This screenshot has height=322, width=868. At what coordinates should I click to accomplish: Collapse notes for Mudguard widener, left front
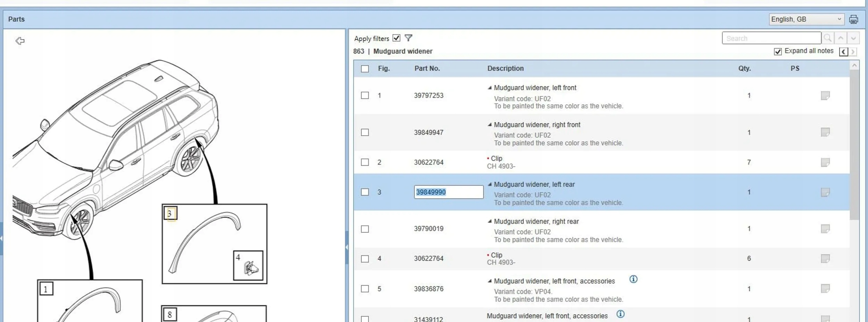pyautogui.click(x=490, y=88)
